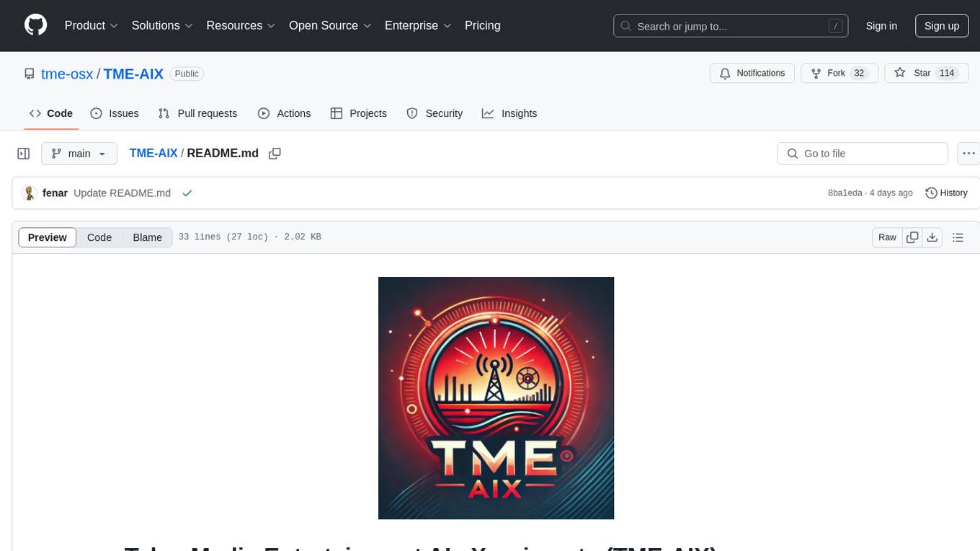Open the document outline

[958, 237]
